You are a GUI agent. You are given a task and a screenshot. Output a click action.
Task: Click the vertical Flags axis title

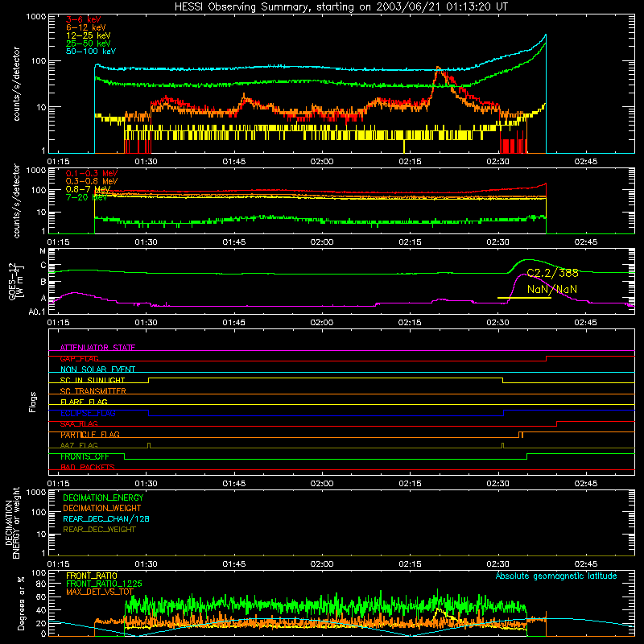pyautogui.click(x=33, y=402)
